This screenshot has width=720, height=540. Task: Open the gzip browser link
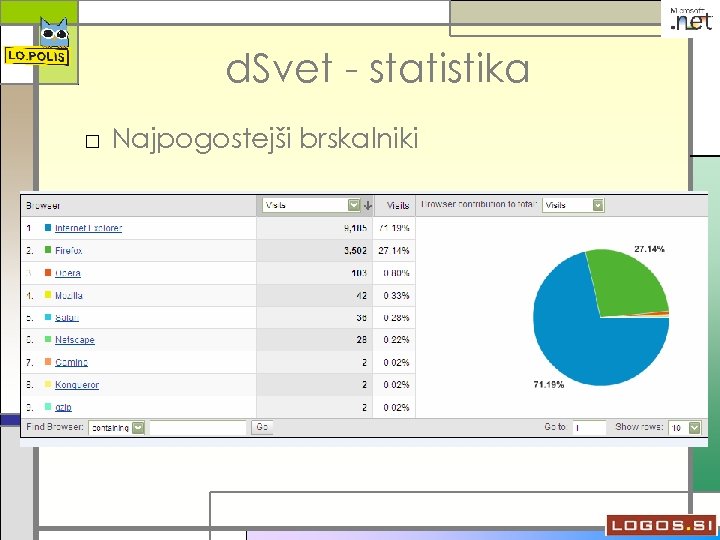[x=63, y=407]
